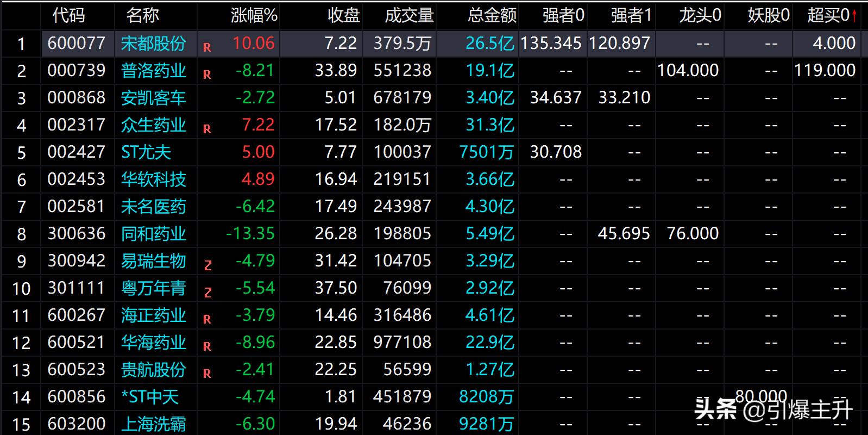Click stock name *ST中天
This screenshot has height=435, width=868.
[x=150, y=397]
